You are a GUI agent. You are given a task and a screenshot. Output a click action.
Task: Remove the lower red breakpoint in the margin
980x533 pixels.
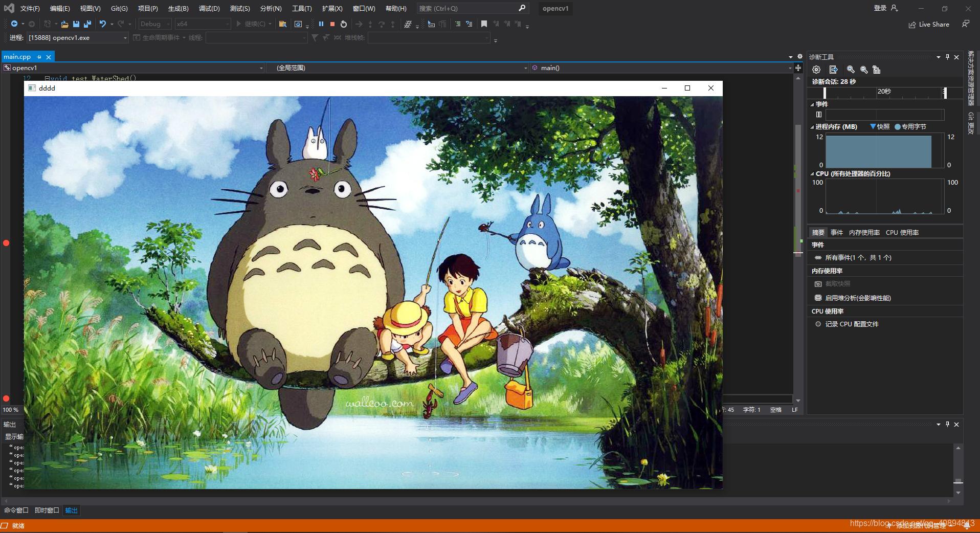tap(6, 398)
